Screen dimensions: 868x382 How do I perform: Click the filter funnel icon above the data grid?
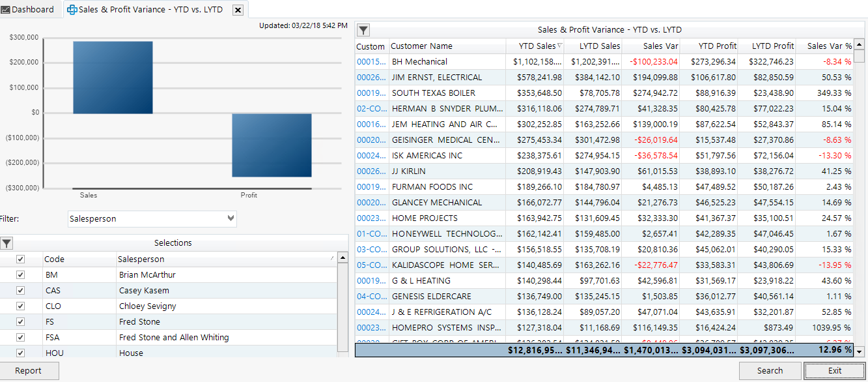[x=363, y=29]
